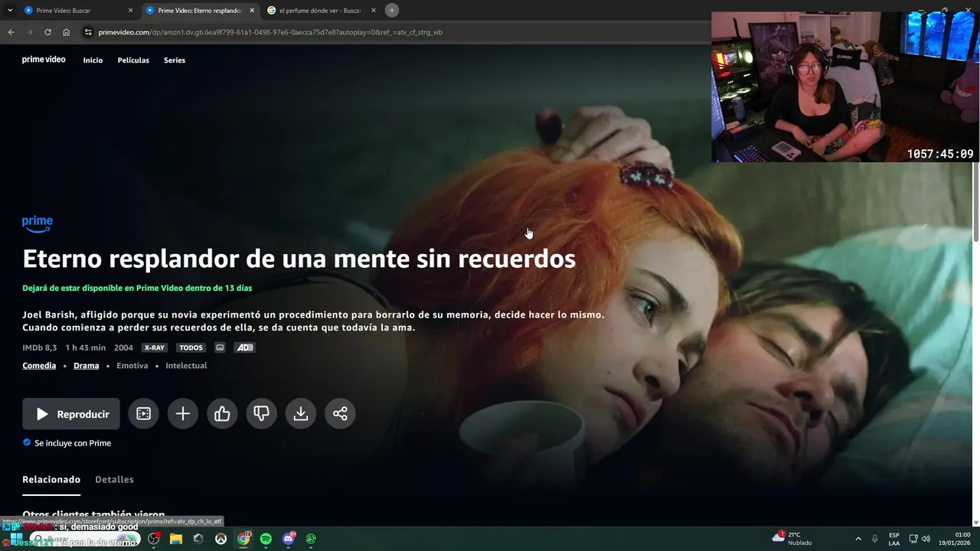Switch to the Relacionado tab

click(51, 480)
